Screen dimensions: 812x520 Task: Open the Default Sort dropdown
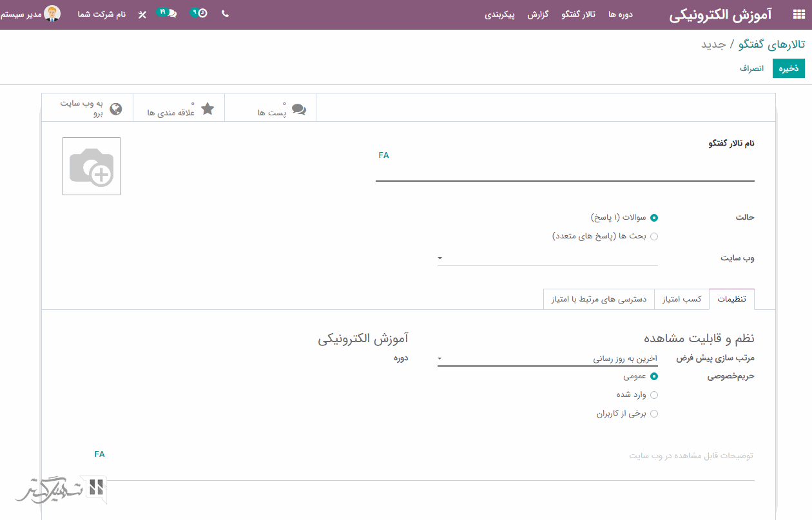(x=547, y=359)
